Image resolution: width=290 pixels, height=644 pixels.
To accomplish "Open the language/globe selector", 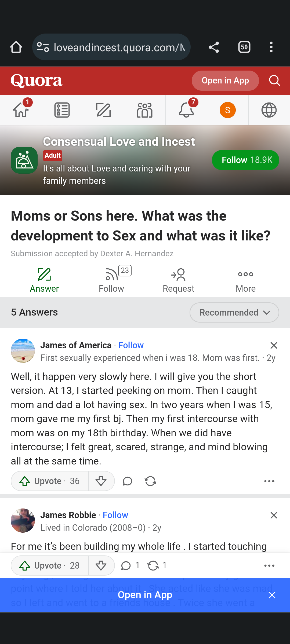I will (269, 110).
